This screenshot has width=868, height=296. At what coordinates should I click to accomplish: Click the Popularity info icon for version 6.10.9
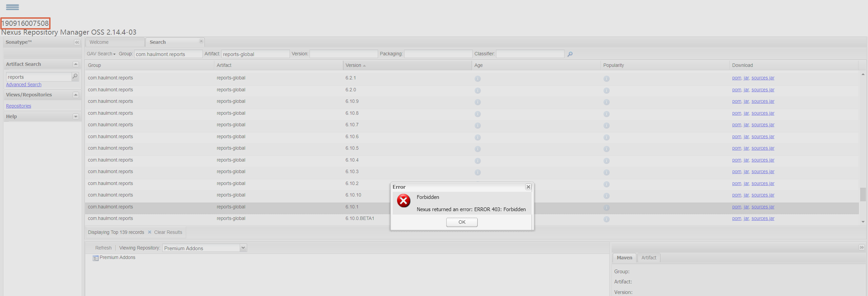(x=607, y=102)
